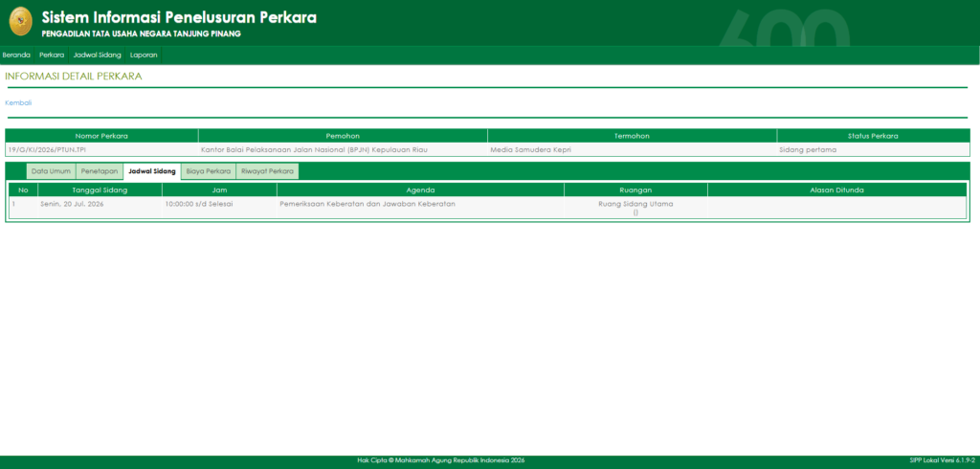Click the Tanggal Sidang column header
Screen dimensions: 980x469
point(100,190)
